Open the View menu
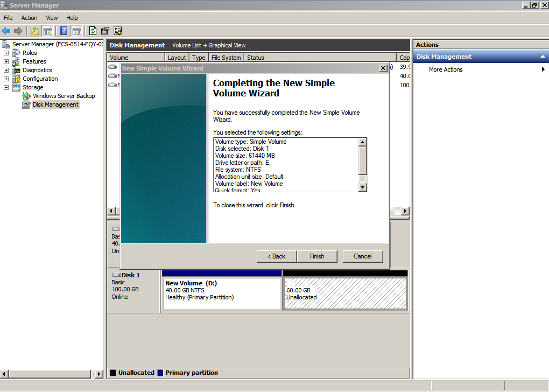 click(x=52, y=18)
